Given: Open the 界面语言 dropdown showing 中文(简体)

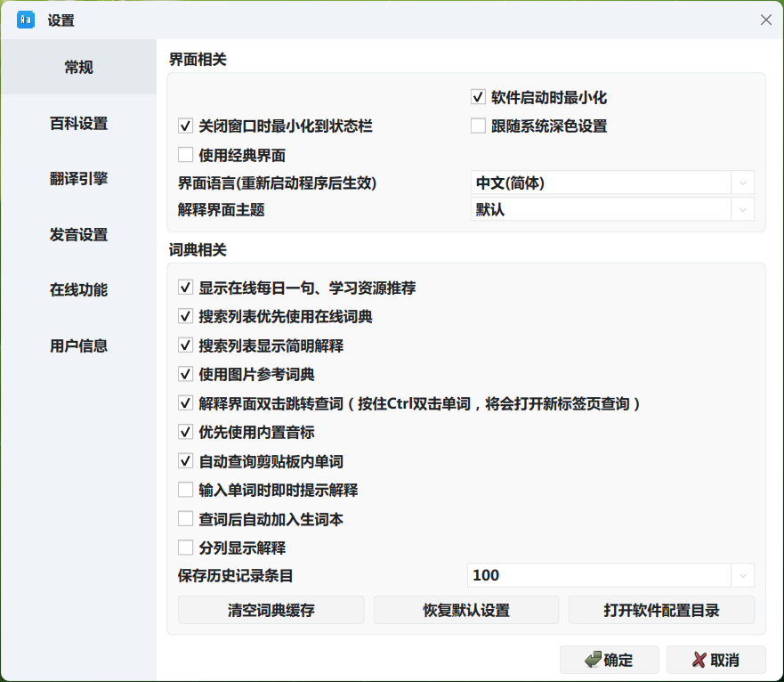Looking at the screenshot, I should [612, 183].
